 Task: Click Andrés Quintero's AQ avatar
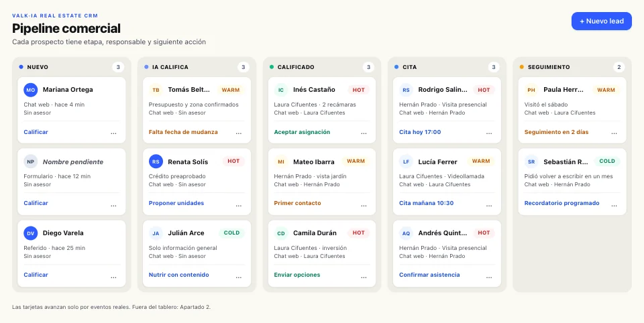407,233
